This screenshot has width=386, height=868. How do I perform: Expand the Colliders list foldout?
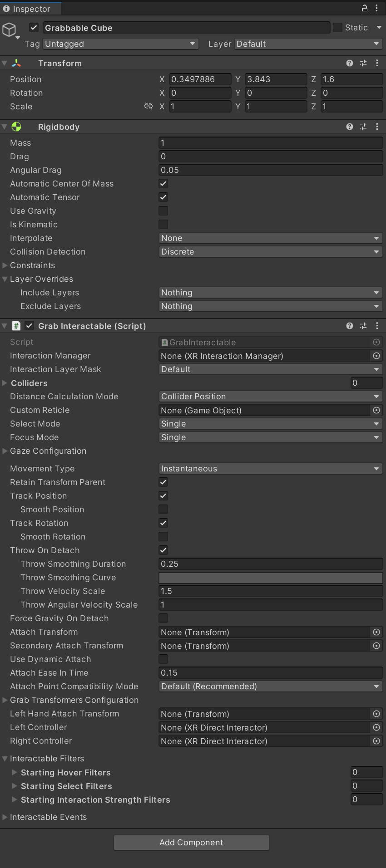click(x=5, y=383)
